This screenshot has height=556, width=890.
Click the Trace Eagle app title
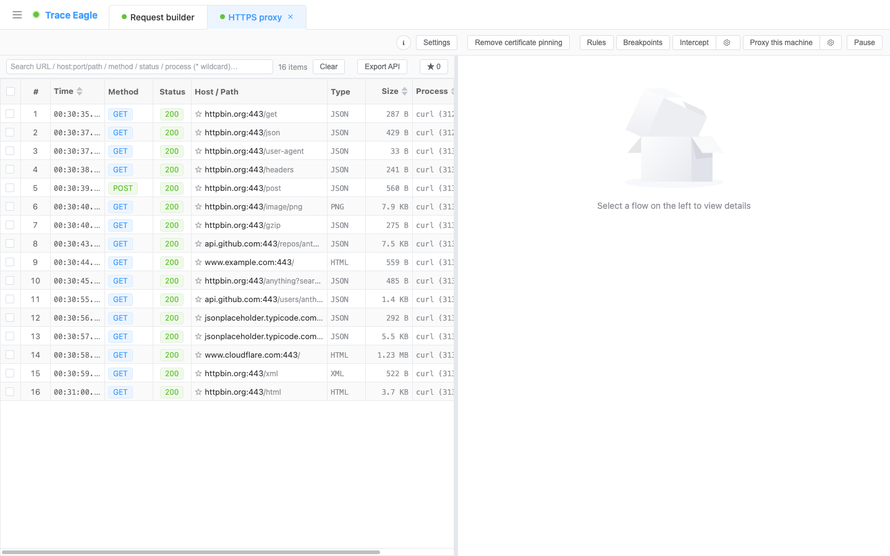[x=71, y=15]
